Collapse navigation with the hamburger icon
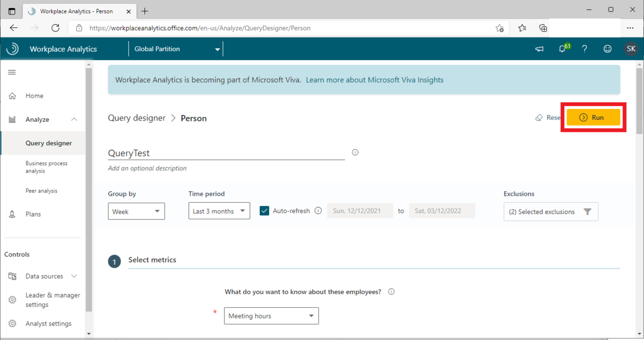Image resolution: width=644 pixels, height=340 pixels. [12, 72]
